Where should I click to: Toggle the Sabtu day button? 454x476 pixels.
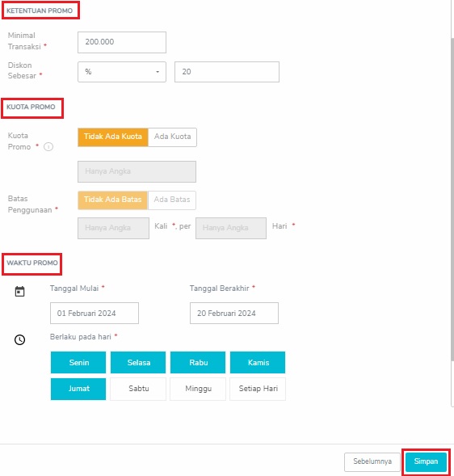(x=138, y=389)
